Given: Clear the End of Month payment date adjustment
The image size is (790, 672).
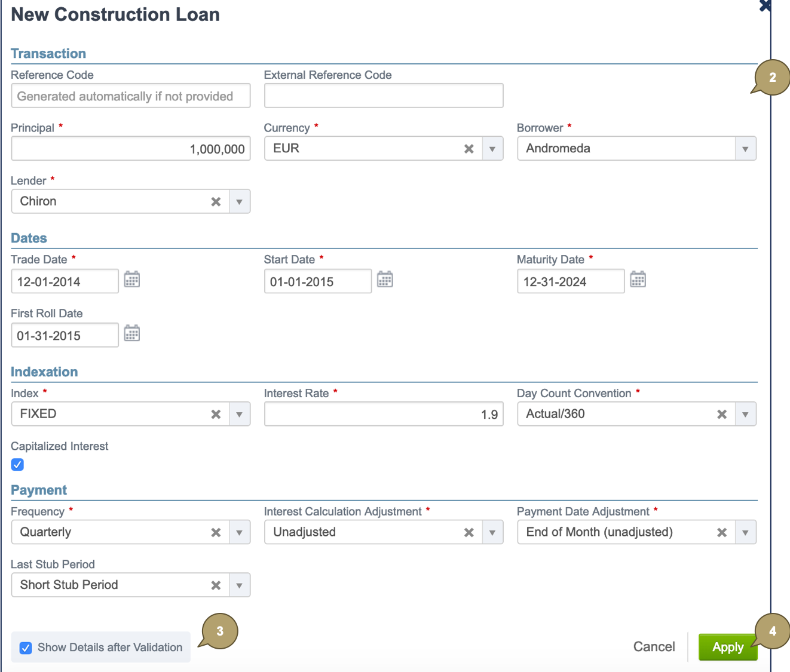Looking at the screenshot, I should click(x=721, y=532).
